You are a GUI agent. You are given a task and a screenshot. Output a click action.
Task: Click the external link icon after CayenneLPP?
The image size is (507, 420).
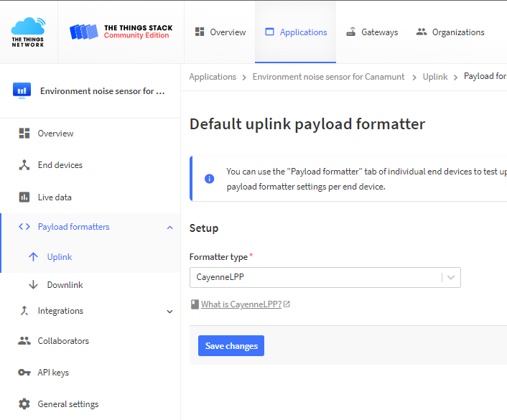point(287,304)
